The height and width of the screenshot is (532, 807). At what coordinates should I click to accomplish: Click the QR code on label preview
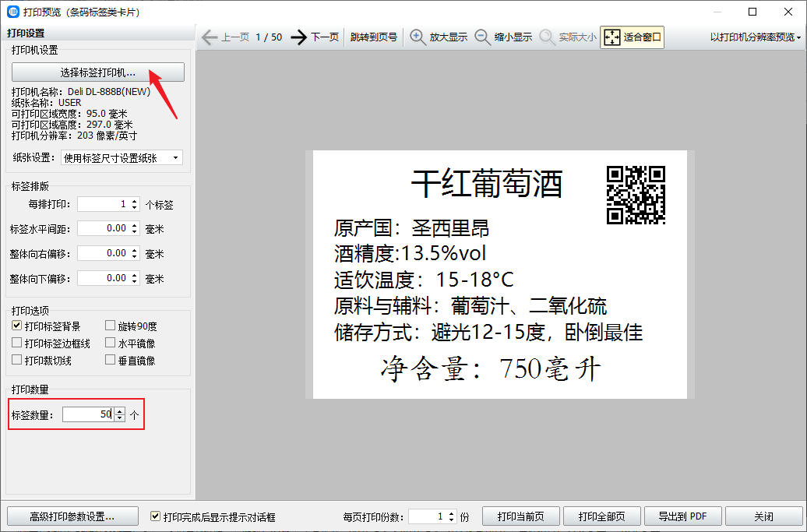[x=636, y=195]
